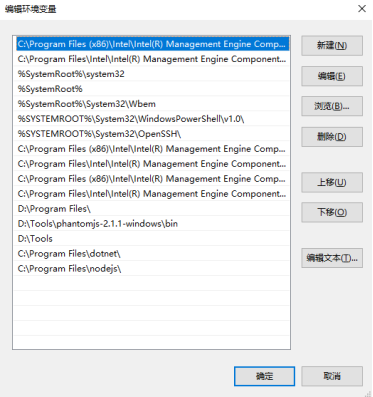This screenshot has height=397, width=373.
Task: Select the C:\Program Files\nodejs\ entry
Action: pos(152,269)
